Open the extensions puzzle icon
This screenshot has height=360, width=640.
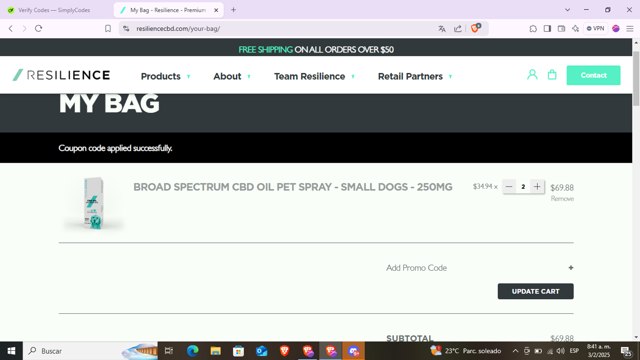point(533,29)
